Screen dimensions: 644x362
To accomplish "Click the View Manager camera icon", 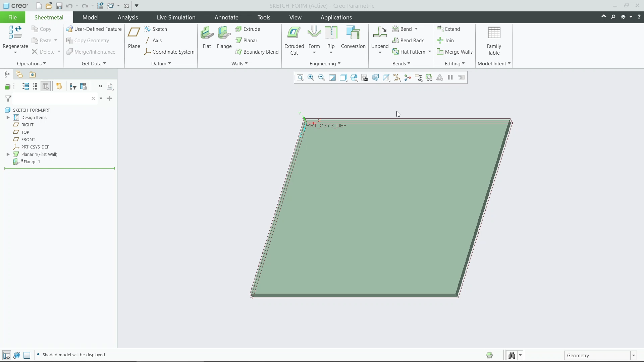I will click(x=365, y=77).
